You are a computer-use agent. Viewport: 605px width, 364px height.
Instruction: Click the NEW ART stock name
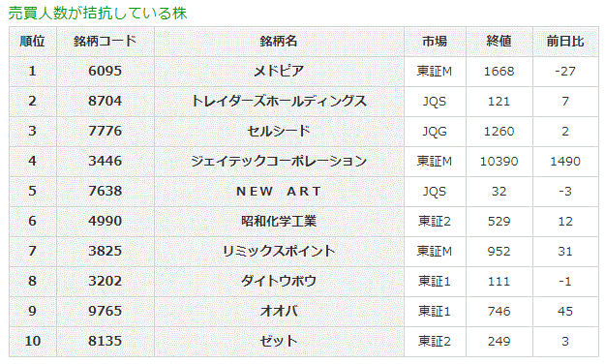[x=279, y=191]
